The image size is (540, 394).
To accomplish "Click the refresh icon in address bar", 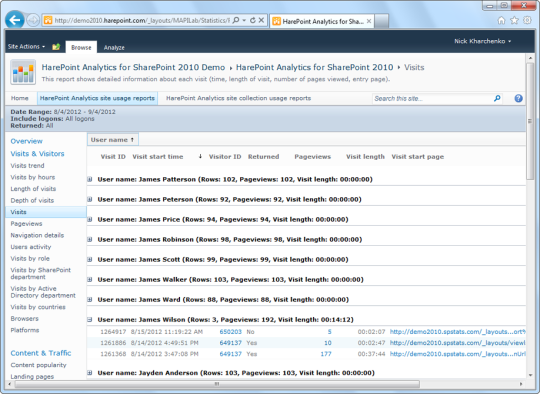I will pyautogui.click(x=253, y=20).
